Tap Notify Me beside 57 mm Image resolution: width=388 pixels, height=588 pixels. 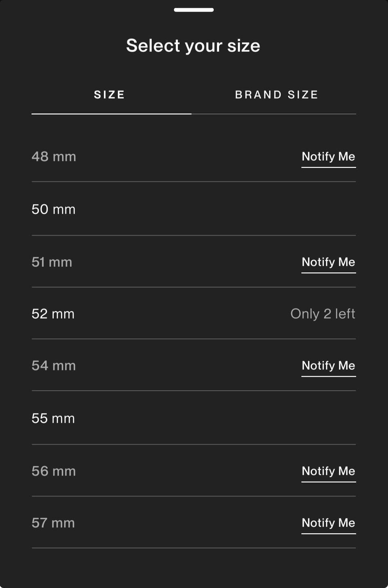point(329,523)
